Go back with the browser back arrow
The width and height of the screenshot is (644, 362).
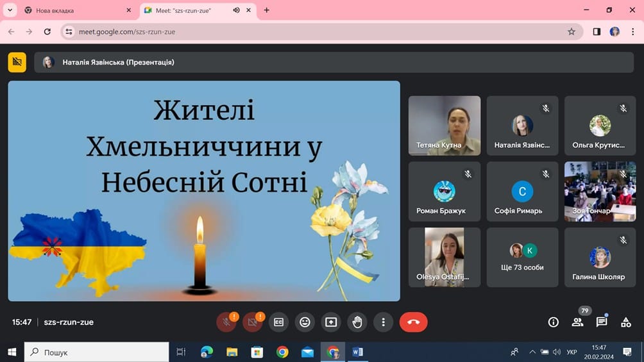[x=11, y=31]
